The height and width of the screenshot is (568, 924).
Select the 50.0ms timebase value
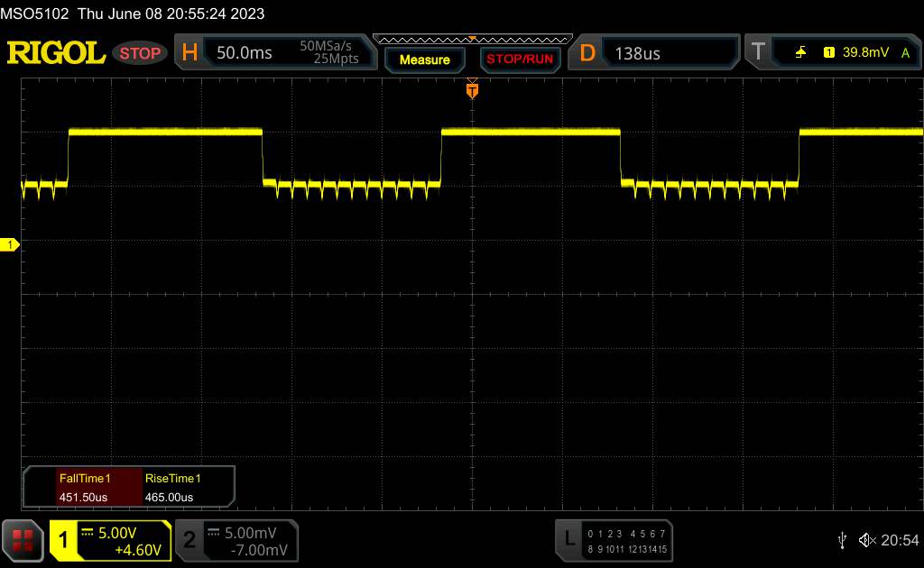244,53
